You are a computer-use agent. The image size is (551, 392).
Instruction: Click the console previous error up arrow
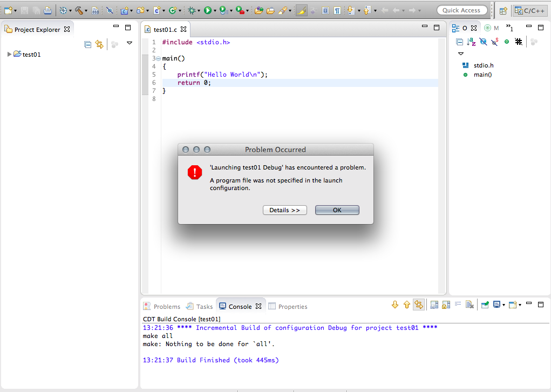[x=406, y=305]
